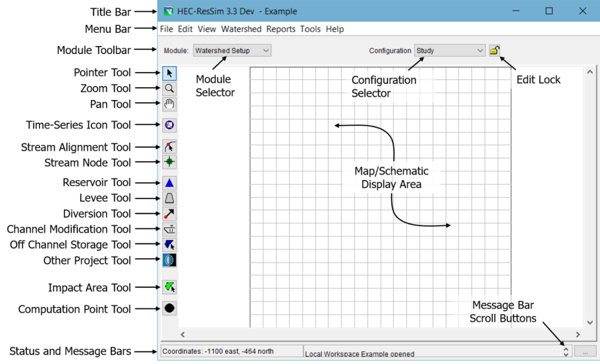Click the vertical scrollbar up arrow
The image size is (600, 364).
point(590,72)
